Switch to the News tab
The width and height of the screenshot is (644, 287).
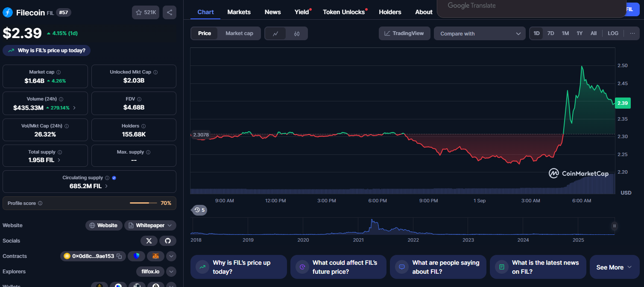click(x=273, y=12)
